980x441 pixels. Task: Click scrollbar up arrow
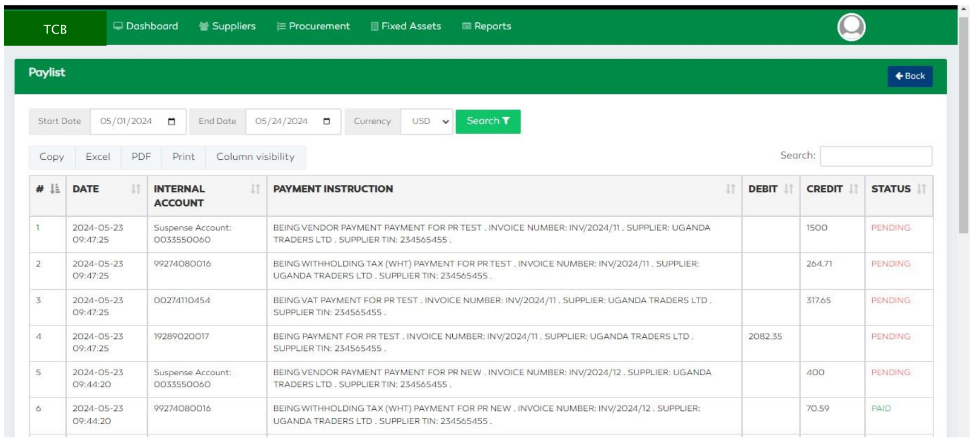964,9
